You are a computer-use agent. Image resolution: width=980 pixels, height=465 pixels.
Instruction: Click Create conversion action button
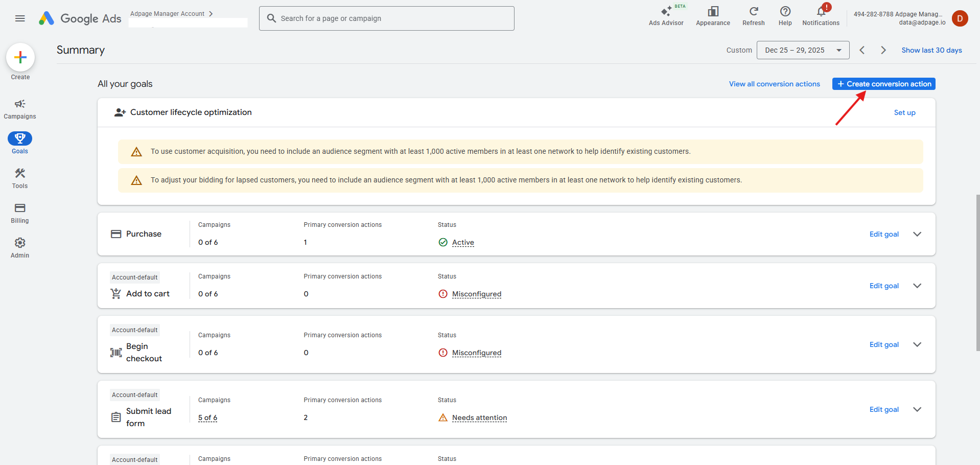[883, 84]
